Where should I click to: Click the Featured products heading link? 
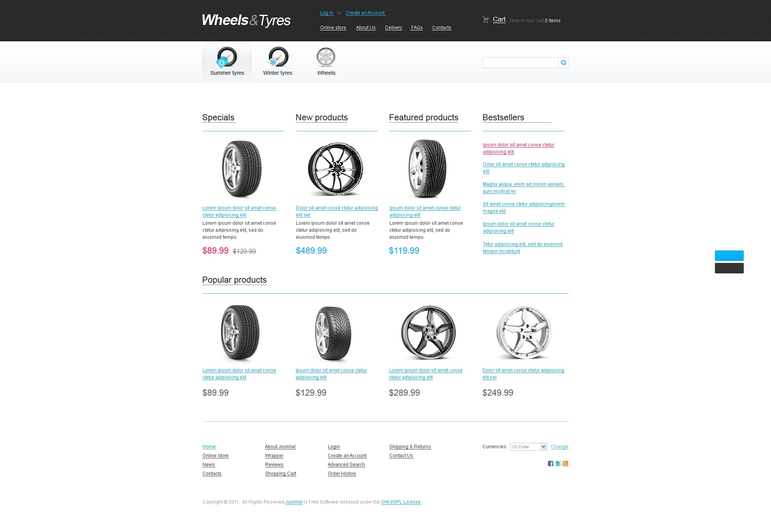[x=424, y=118]
